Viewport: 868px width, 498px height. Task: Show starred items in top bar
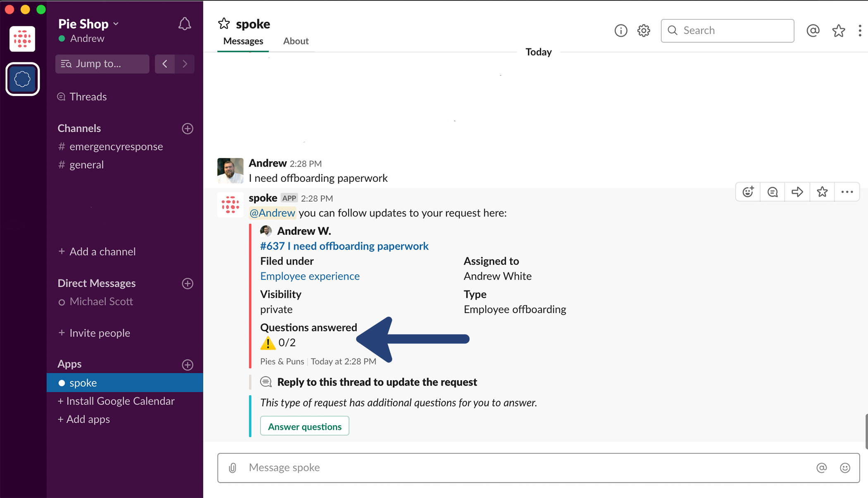pos(838,31)
